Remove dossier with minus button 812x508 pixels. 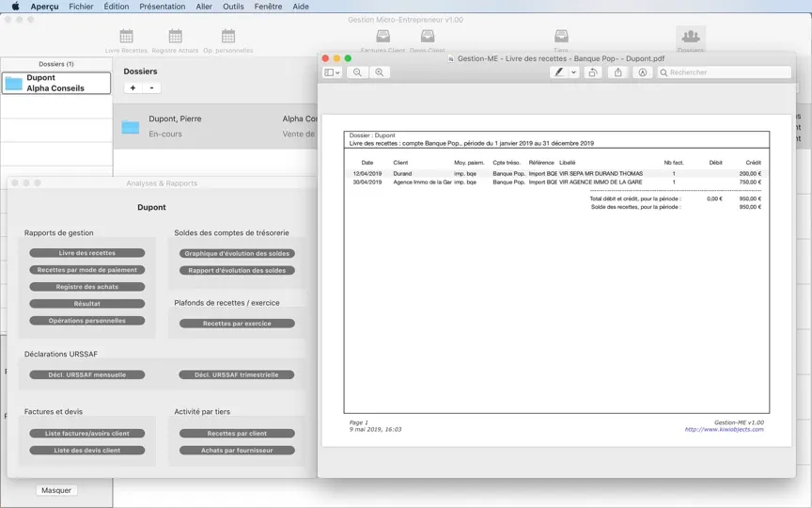[x=151, y=87]
